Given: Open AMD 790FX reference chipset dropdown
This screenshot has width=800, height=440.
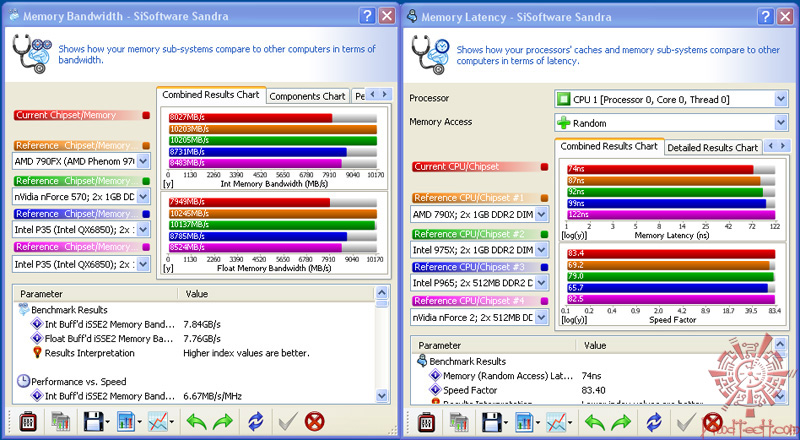Looking at the screenshot, I should [143, 161].
